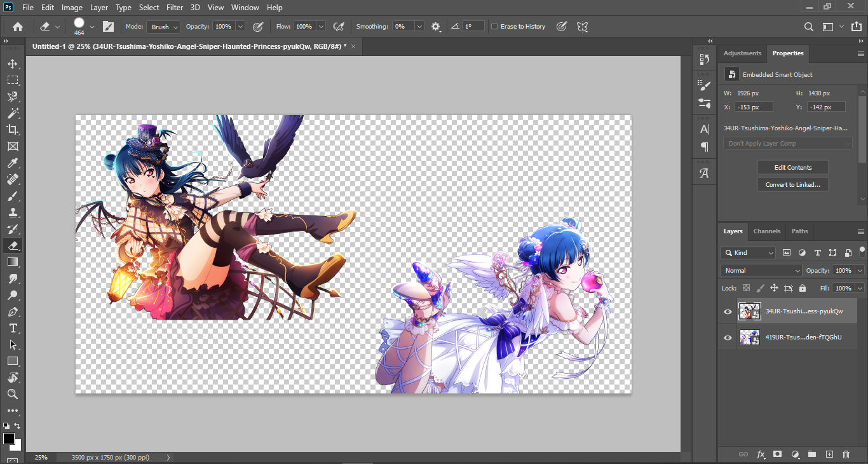Open the Filter menu
Image resolution: width=868 pixels, height=464 pixels.
[x=175, y=8]
